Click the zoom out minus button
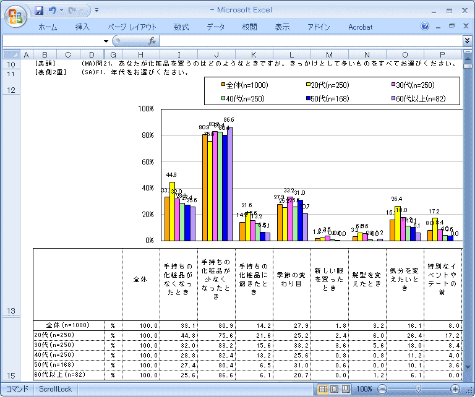 [x=383, y=389]
